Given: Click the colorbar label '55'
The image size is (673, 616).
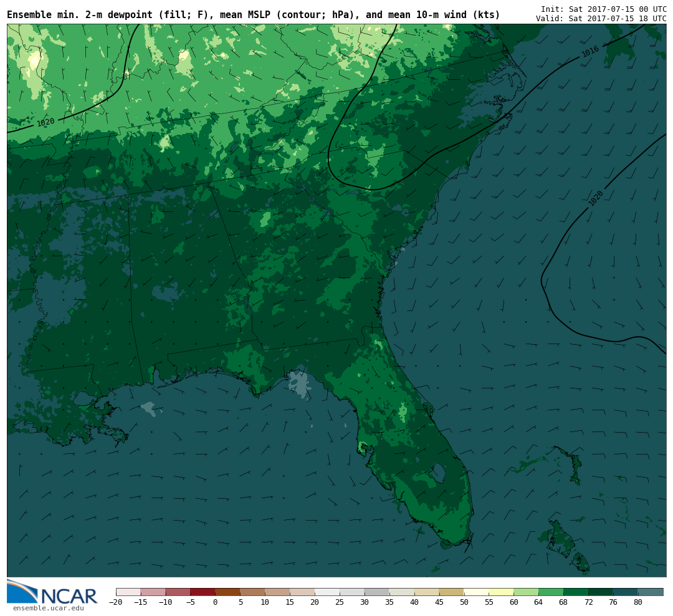Looking at the screenshot, I should click(x=489, y=602).
